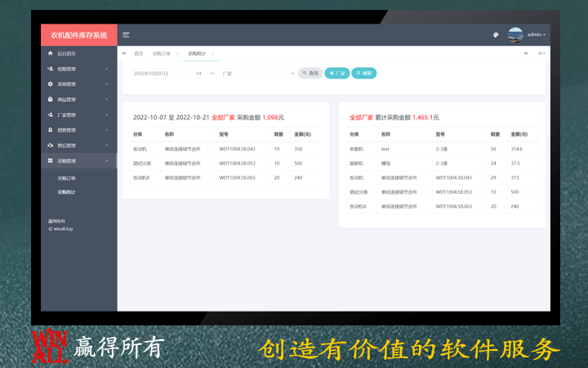
Task: Click the amount 37.5 in the right table
Action: coord(515,164)
